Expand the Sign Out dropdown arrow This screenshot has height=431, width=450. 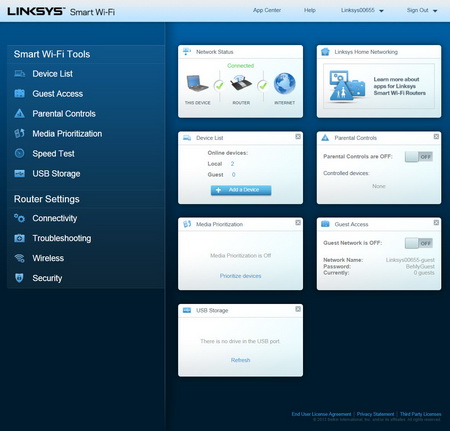pyautogui.click(x=435, y=11)
